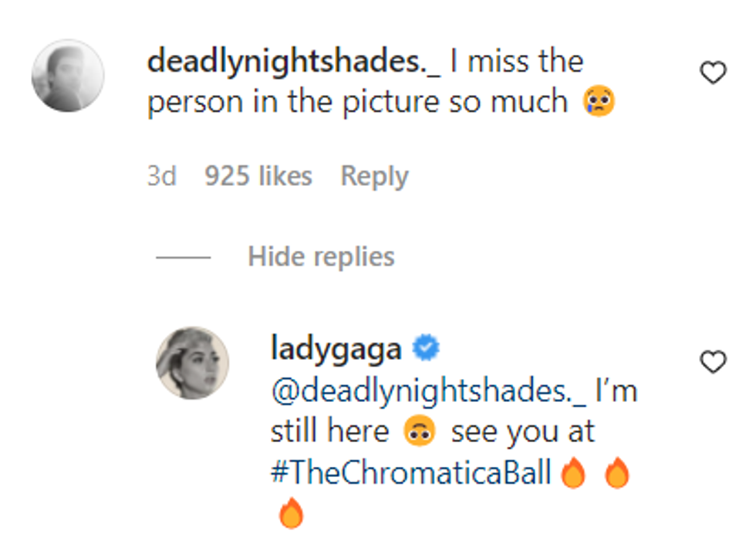Click the crying face emoji

599,101
